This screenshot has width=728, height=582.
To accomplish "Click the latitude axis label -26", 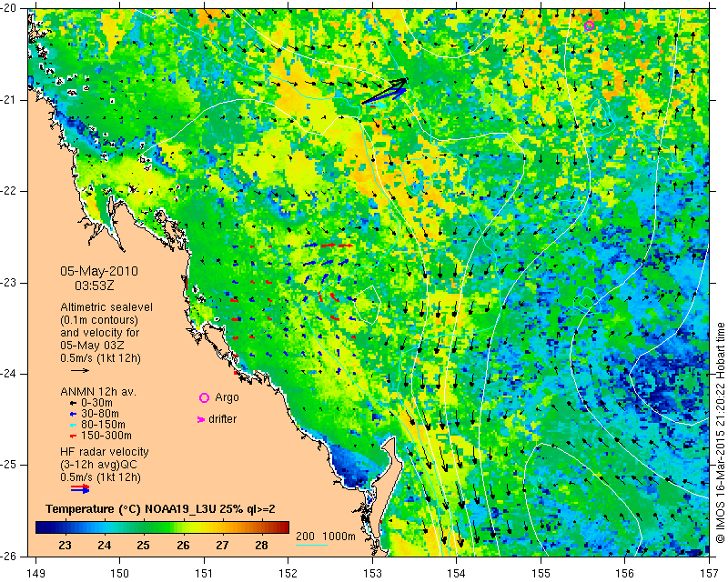I will tap(9, 556).
